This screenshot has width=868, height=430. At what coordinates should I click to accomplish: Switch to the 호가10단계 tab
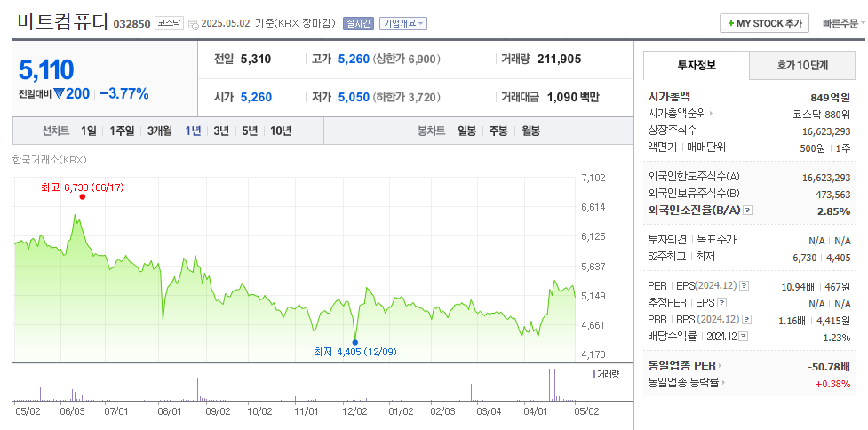802,66
